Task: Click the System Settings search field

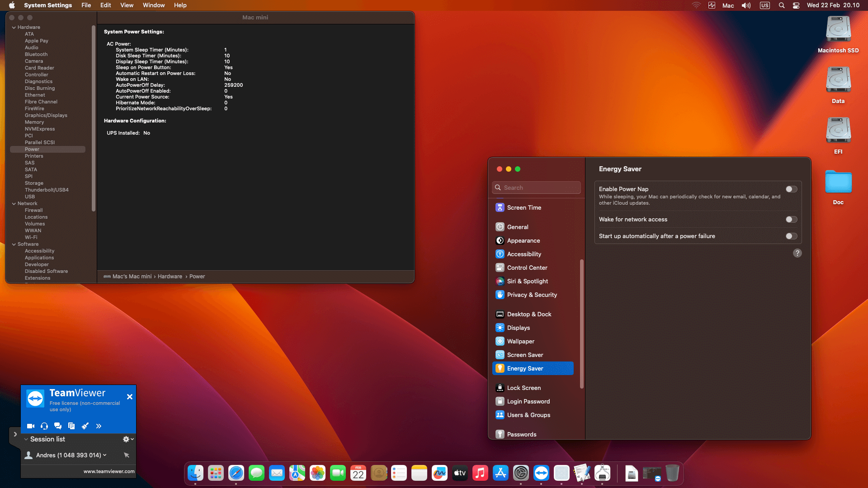Action: coord(537,188)
